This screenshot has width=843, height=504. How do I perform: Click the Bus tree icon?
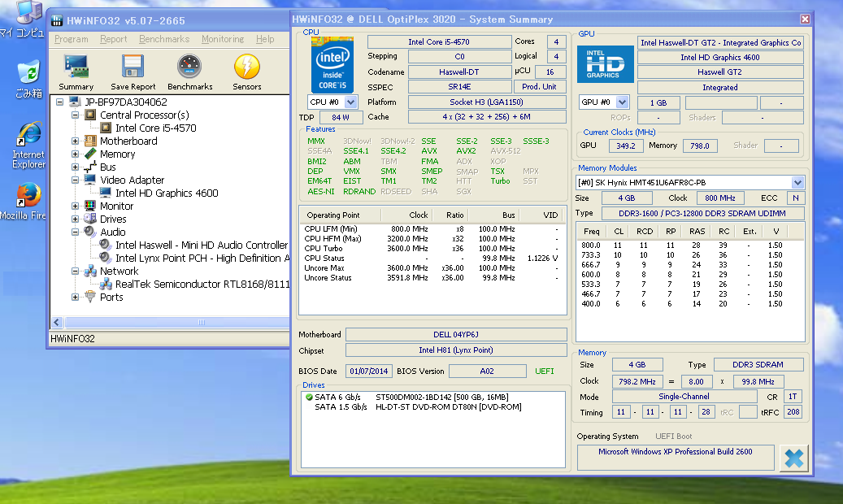90,167
